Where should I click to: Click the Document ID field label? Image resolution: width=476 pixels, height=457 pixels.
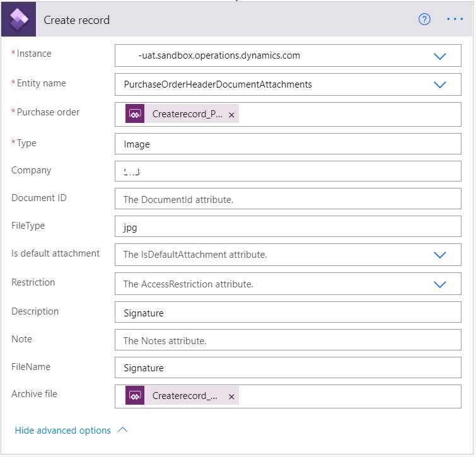[x=39, y=198]
